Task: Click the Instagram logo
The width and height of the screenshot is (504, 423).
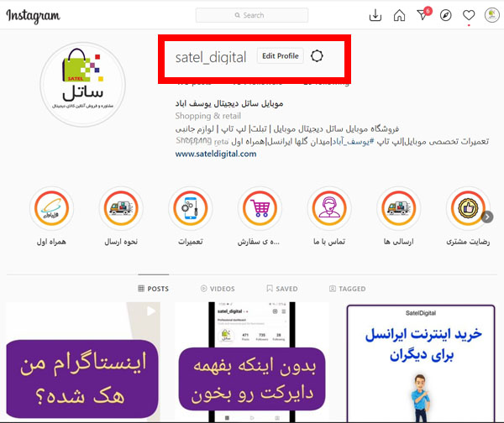Action: point(33,16)
